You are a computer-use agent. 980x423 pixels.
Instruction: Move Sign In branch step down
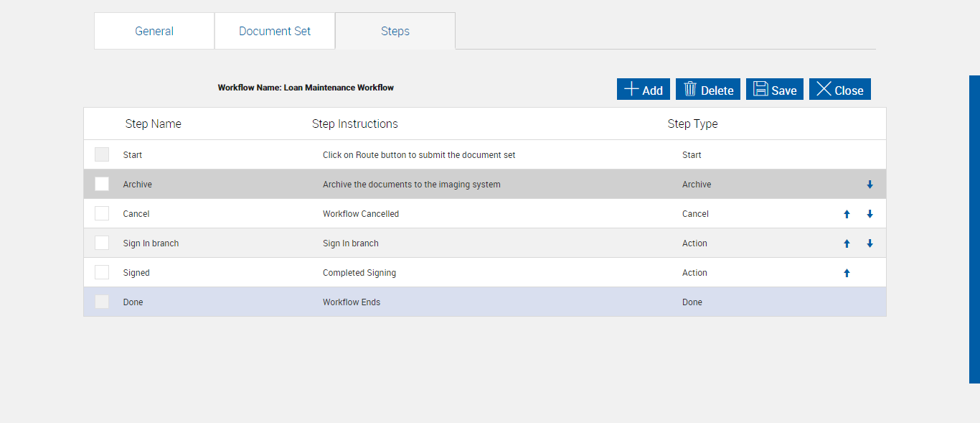[x=870, y=243]
